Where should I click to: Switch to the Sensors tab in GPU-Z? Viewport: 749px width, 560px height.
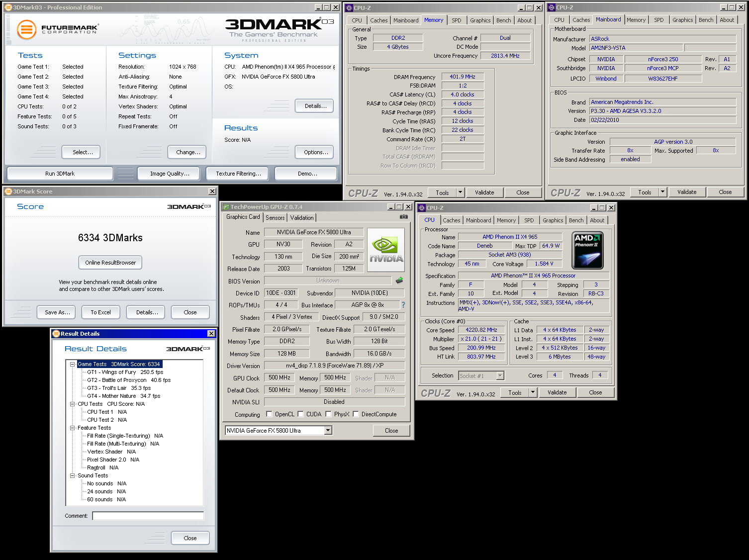click(x=275, y=218)
